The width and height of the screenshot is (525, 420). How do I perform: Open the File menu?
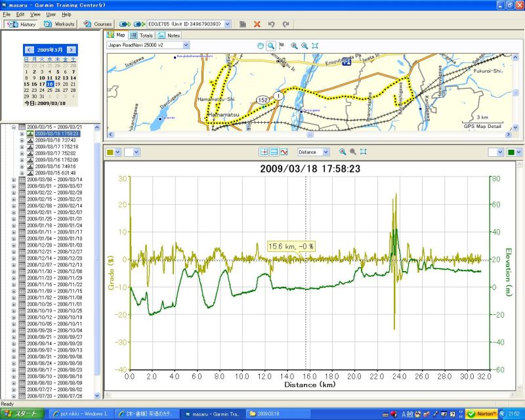[x=7, y=14]
